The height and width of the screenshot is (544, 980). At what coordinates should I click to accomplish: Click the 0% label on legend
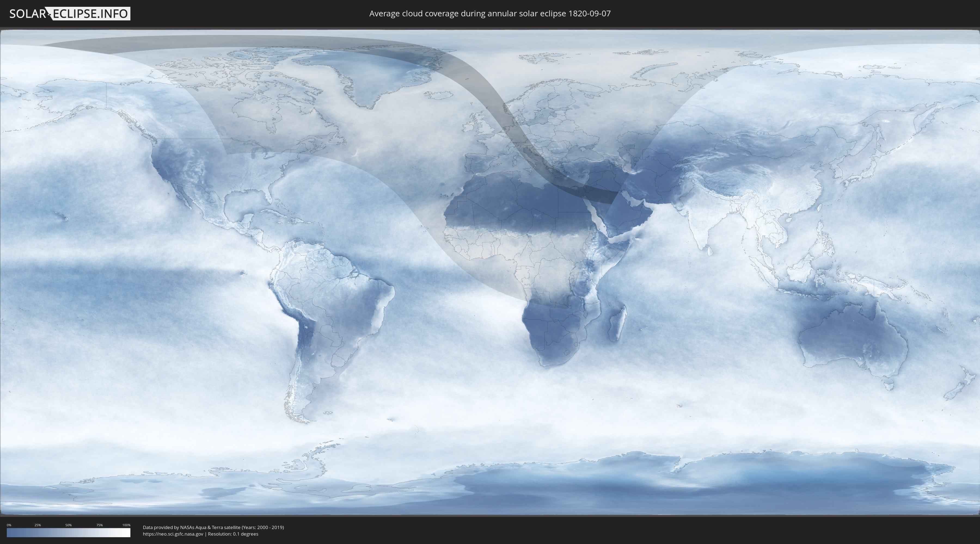point(9,525)
